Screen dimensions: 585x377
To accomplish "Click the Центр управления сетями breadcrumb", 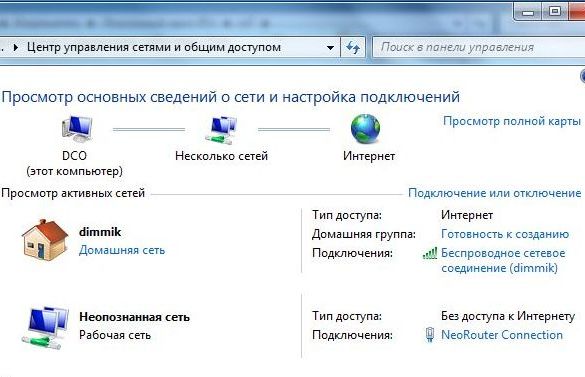I will pos(154,47).
